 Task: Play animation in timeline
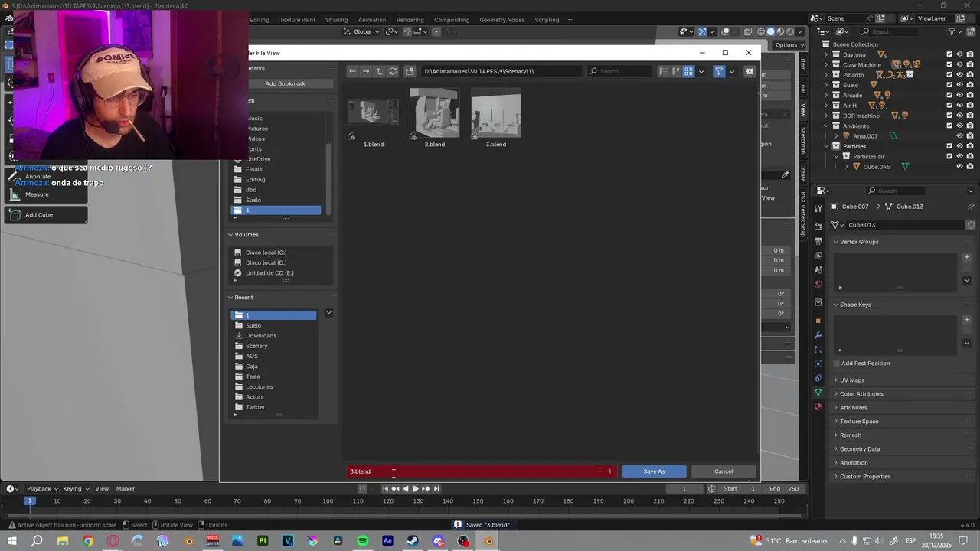coord(416,489)
